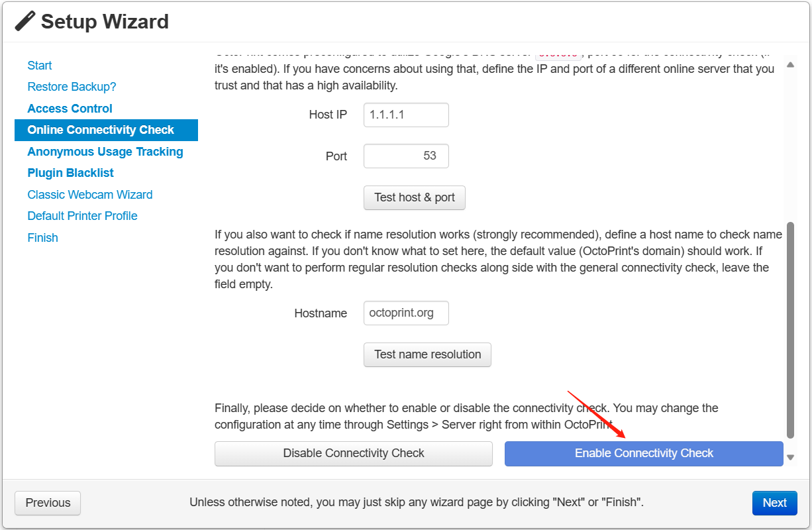This screenshot has width=812, height=530.
Task: Disable Connectivity Check
Action: pos(354,454)
